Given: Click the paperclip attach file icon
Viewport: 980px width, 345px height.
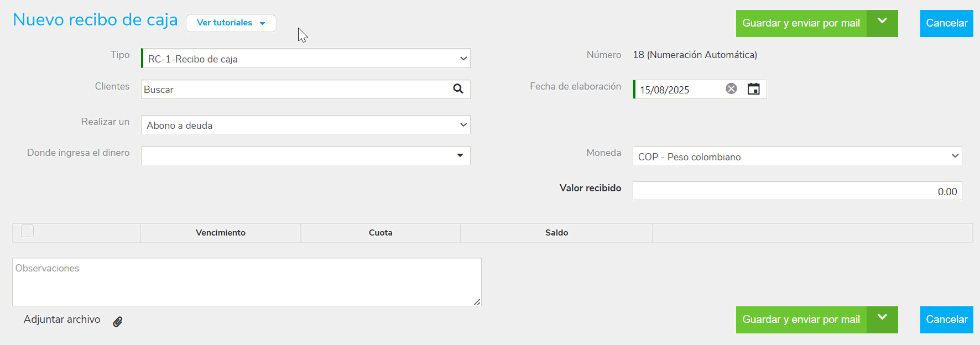Looking at the screenshot, I should pos(118,322).
